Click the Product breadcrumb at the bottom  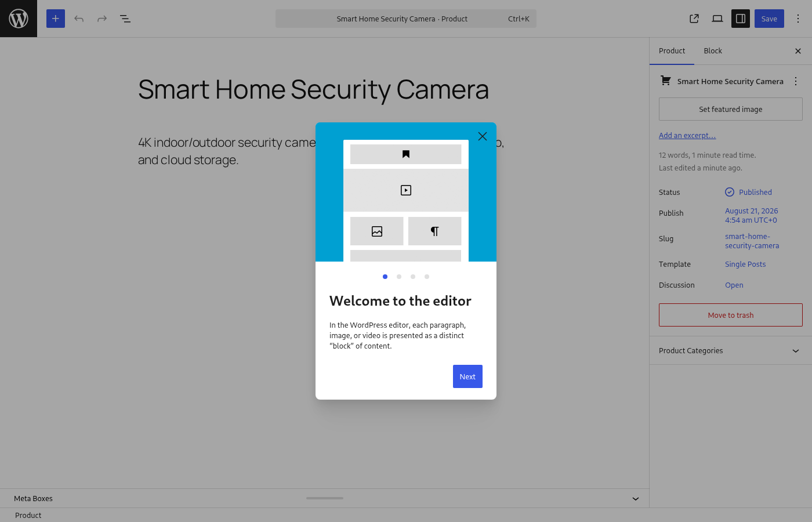pyautogui.click(x=28, y=515)
